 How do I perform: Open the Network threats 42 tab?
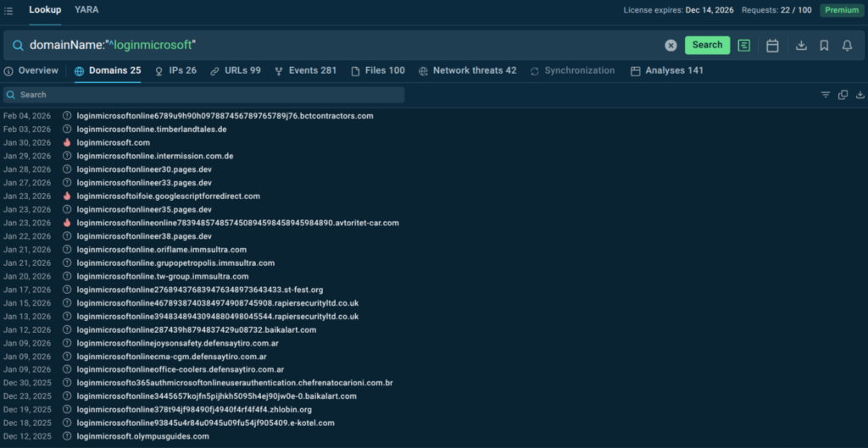tap(467, 71)
